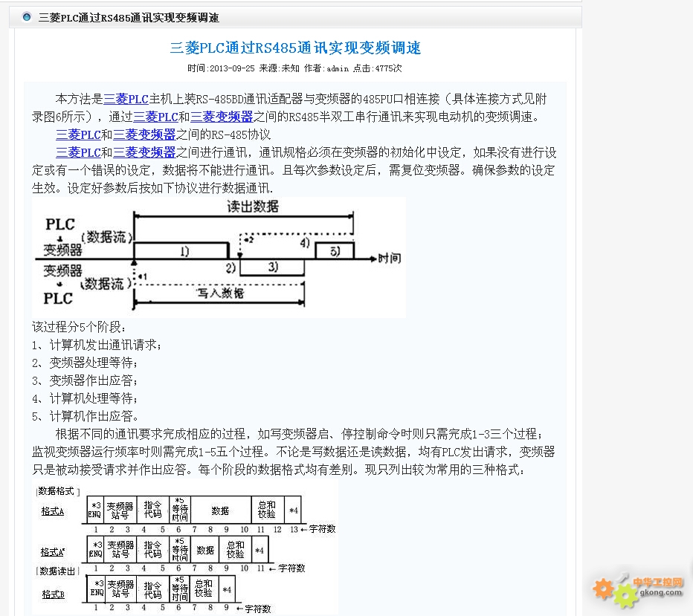Select step '4、计算机处理等待;'
The height and width of the screenshot is (616, 693).
pyautogui.click(x=85, y=399)
